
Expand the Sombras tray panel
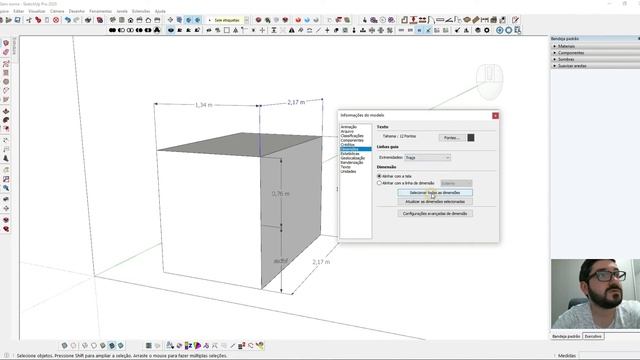point(595,59)
